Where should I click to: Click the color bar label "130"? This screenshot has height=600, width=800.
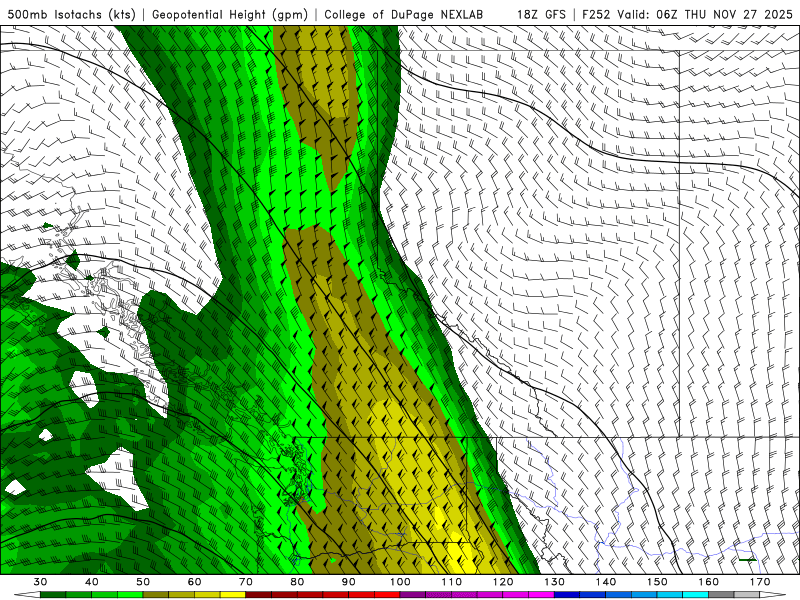(554, 582)
